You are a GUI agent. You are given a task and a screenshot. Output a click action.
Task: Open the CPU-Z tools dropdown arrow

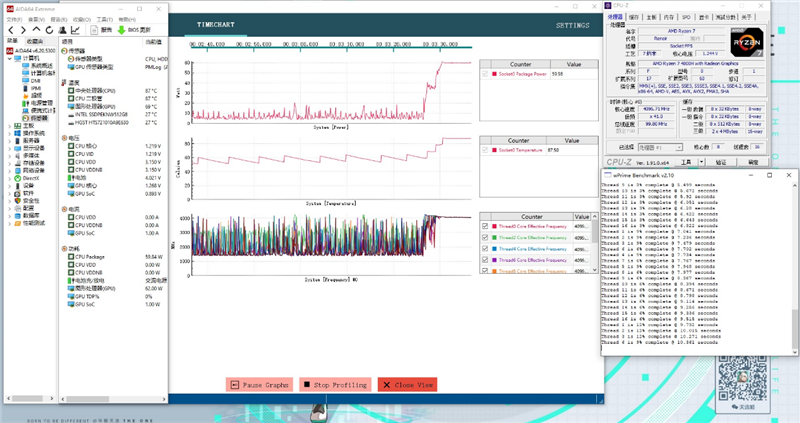click(702, 162)
